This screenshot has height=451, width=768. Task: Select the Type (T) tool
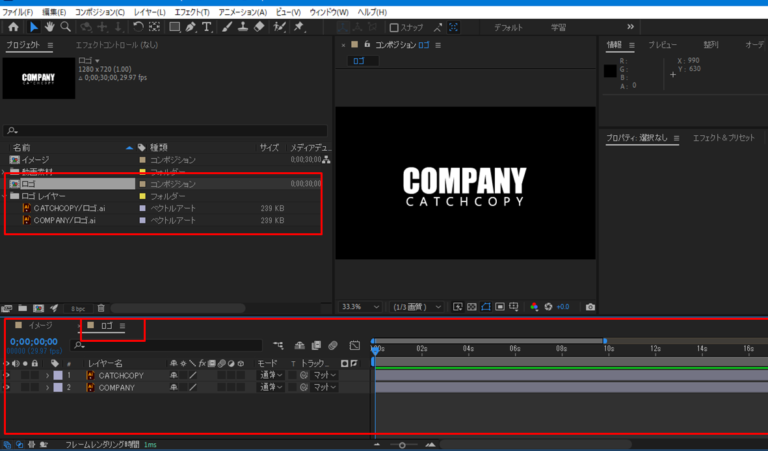coord(208,28)
